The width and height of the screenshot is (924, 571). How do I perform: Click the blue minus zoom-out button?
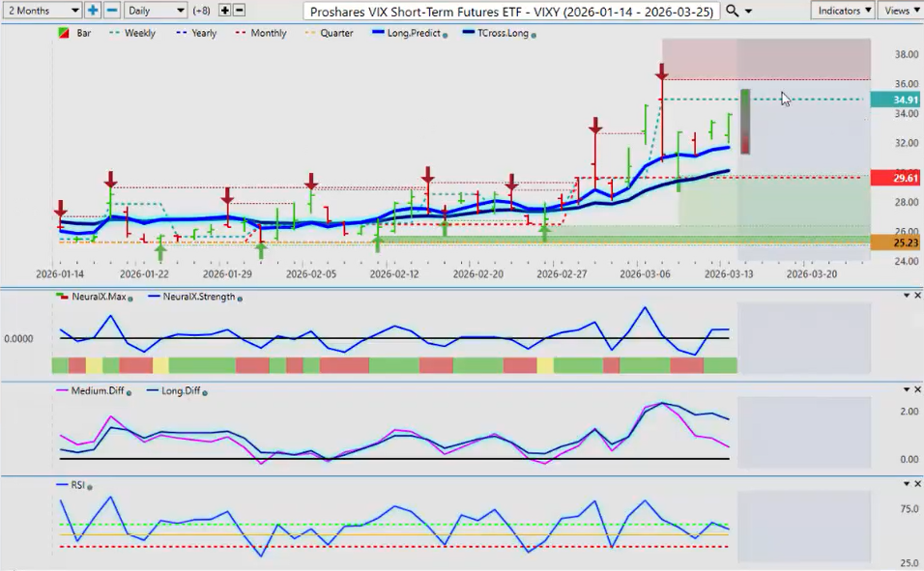tap(111, 10)
